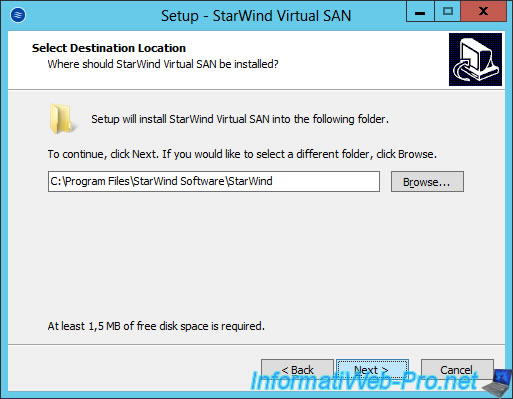Click the 'Where should StarWind Virtual SAN be installed?' text

click(163, 64)
